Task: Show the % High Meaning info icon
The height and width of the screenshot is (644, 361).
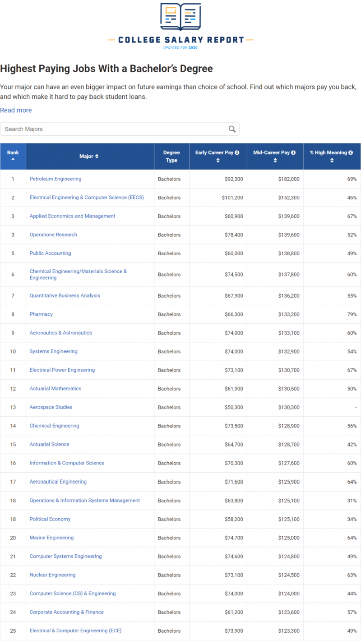Action: (x=351, y=153)
